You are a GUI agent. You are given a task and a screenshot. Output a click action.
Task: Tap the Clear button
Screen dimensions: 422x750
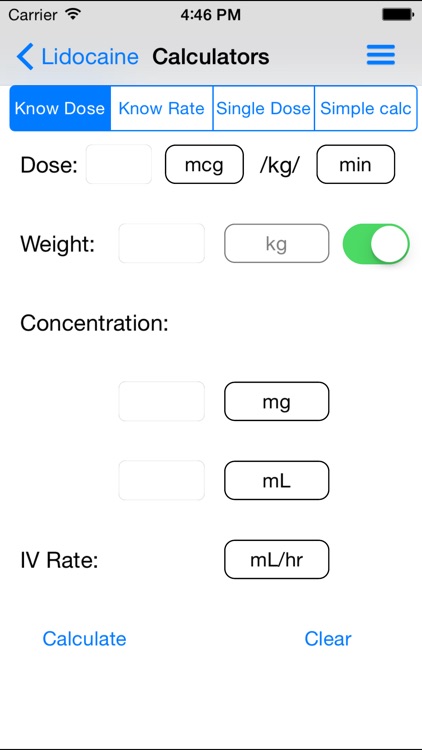pyautogui.click(x=328, y=639)
